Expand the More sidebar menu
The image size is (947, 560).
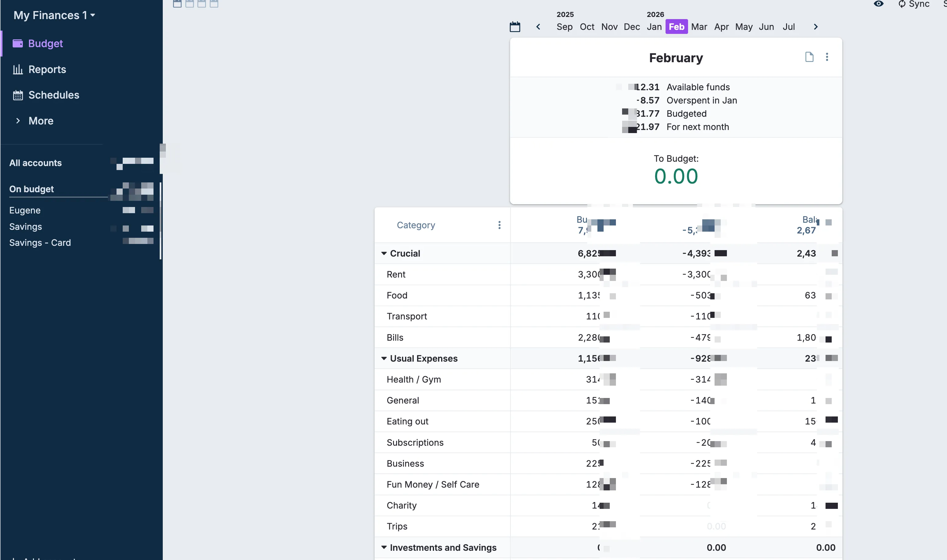click(x=41, y=121)
